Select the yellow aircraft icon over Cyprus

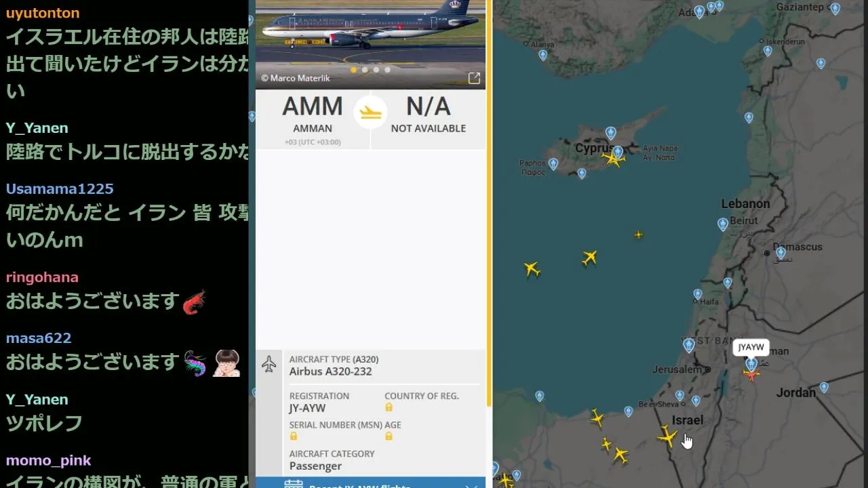(x=614, y=159)
